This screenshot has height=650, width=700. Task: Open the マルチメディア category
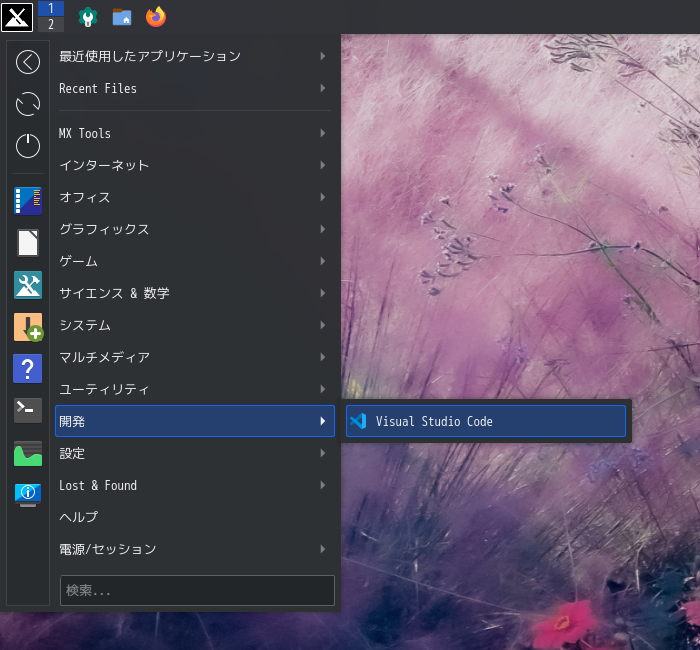195,357
